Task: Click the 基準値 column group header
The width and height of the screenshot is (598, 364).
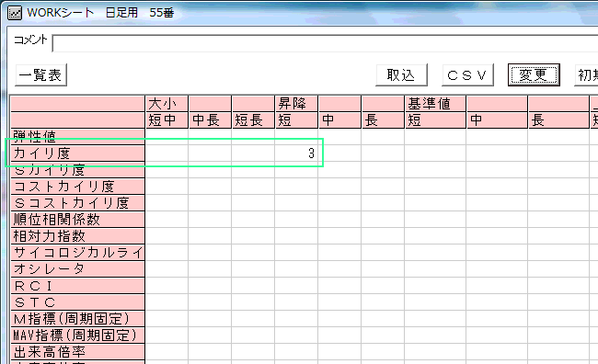Action: [x=435, y=104]
